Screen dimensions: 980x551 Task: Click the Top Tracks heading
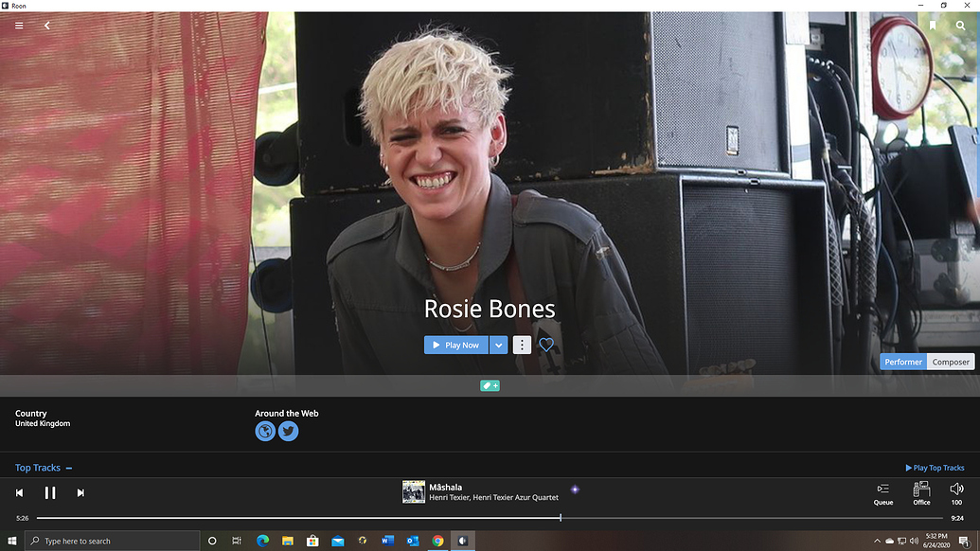(36, 468)
